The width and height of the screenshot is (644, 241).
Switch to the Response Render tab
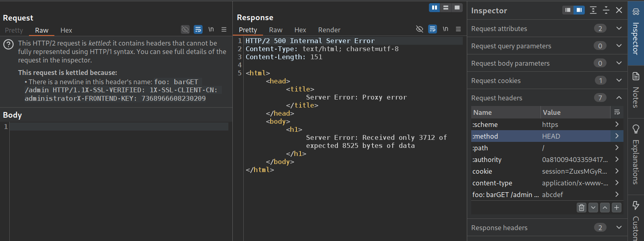(x=329, y=30)
